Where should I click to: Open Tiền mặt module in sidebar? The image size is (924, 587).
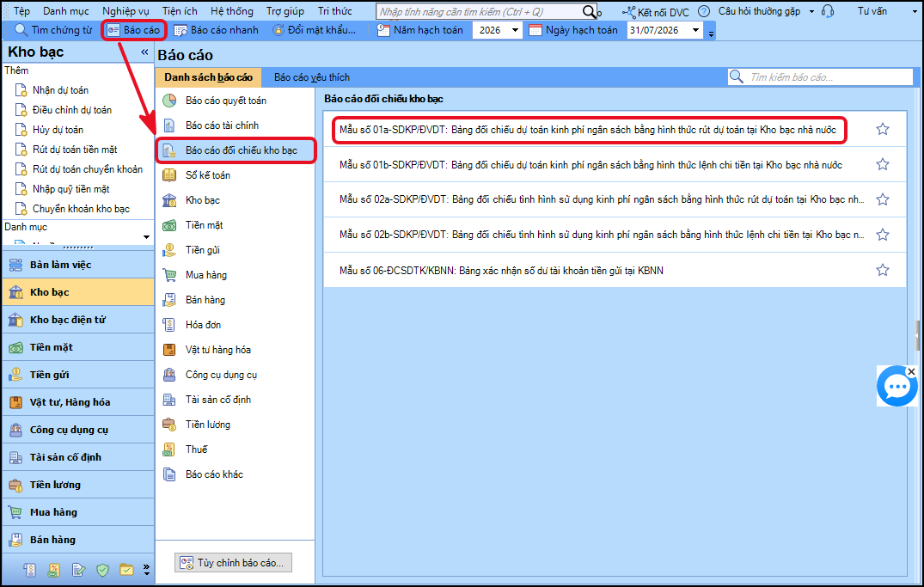pos(77,347)
